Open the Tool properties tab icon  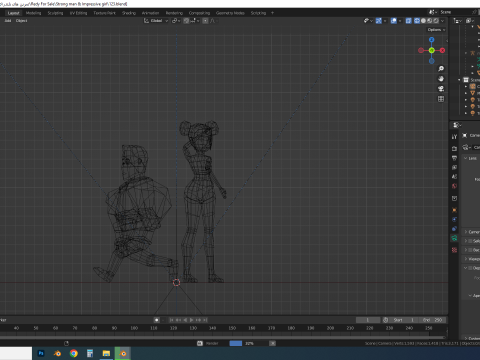coord(454,137)
